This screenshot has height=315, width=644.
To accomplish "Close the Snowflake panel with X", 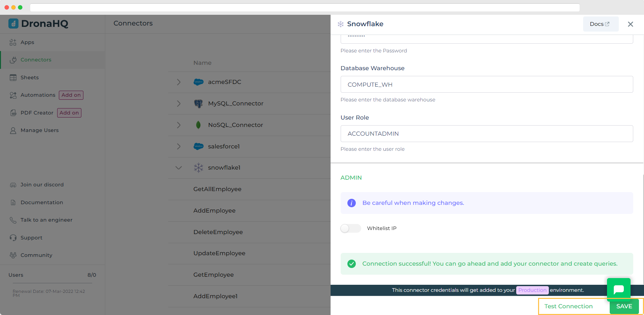I will click(630, 24).
